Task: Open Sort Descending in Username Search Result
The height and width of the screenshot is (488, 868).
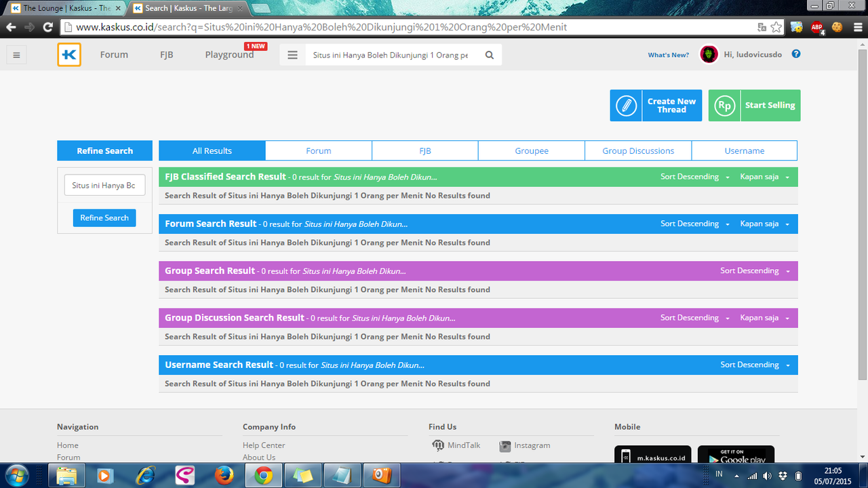Action: coord(755,365)
